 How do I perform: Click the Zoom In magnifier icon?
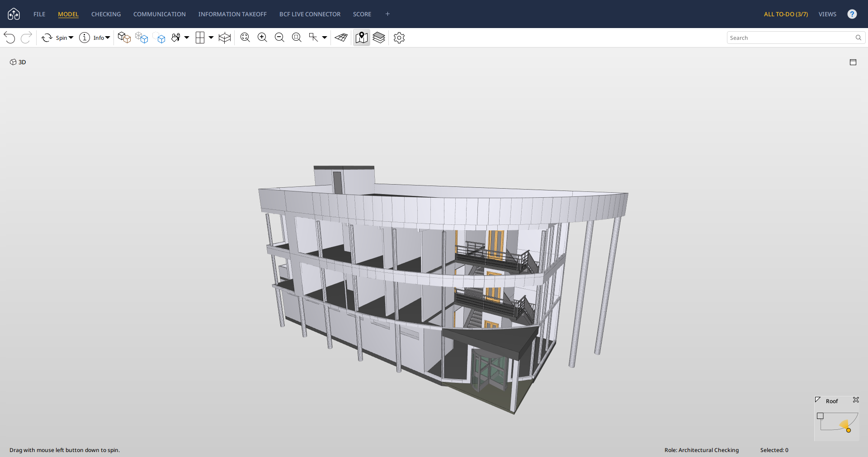262,38
